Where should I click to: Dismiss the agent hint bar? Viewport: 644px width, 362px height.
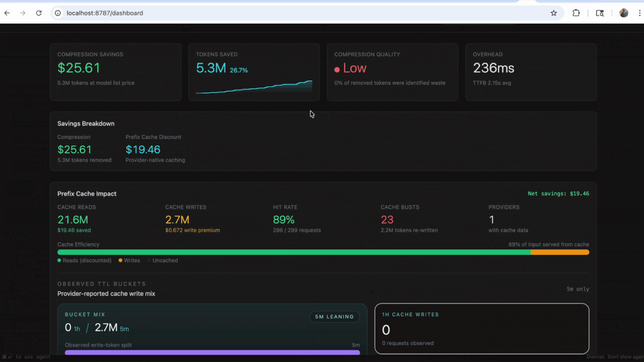pyautogui.click(x=595, y=357)
